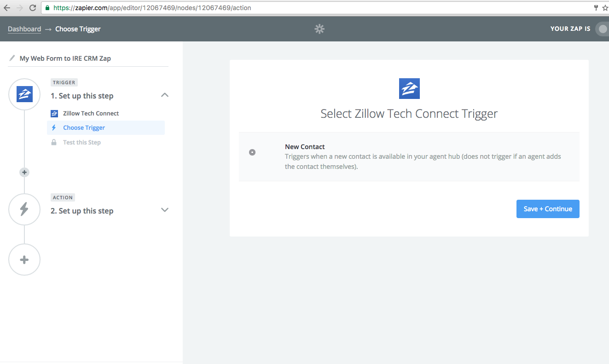The image size is (609, 364).
Task: Select Choose Trigger sub-step
Action: click(106, 128)
